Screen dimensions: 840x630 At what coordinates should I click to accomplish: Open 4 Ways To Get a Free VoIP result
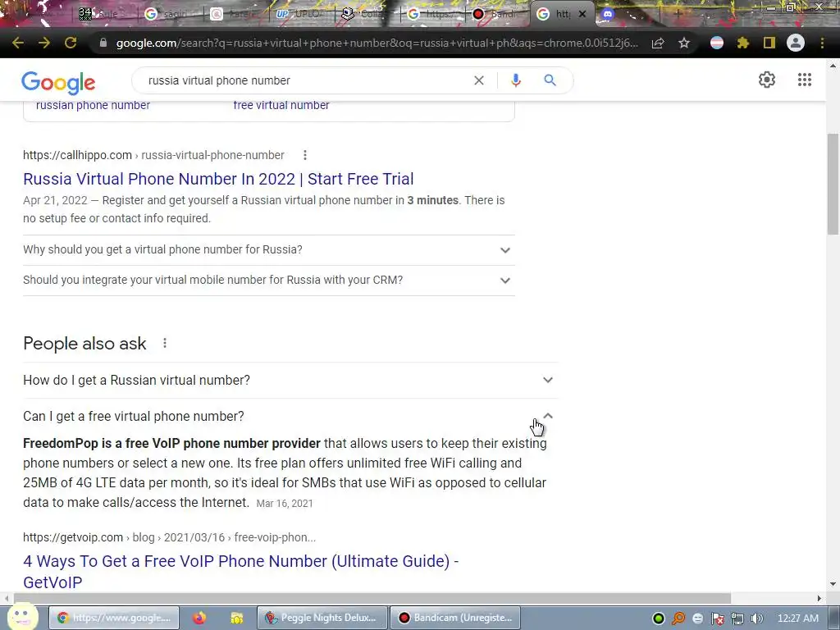point(240,572)
